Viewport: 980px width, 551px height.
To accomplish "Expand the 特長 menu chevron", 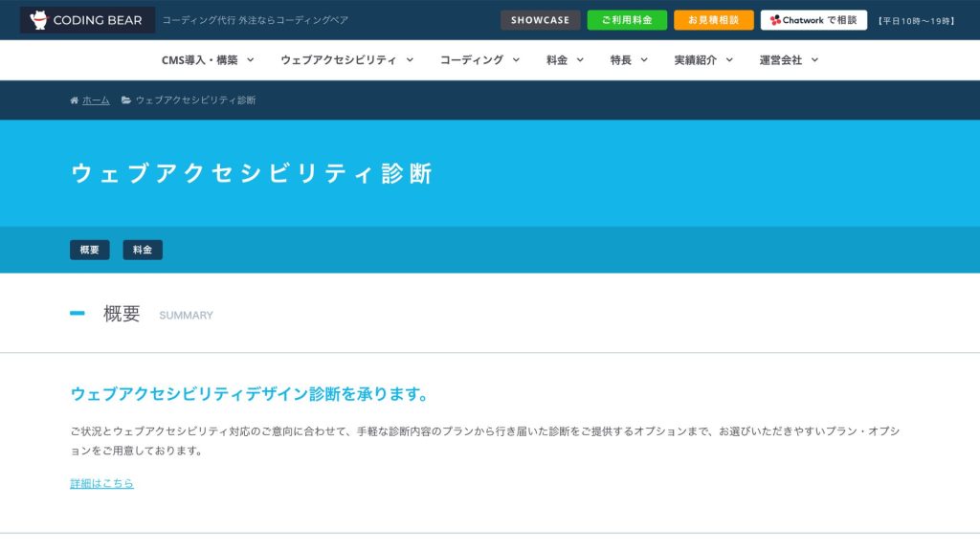I will 644,59.
